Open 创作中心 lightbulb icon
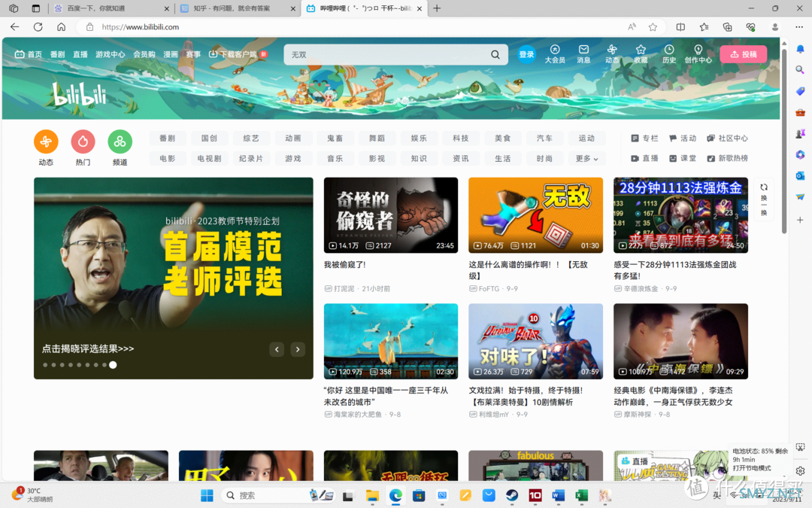Image resolution: width=812 pixels, height=508 pixels. click(698, 54)
